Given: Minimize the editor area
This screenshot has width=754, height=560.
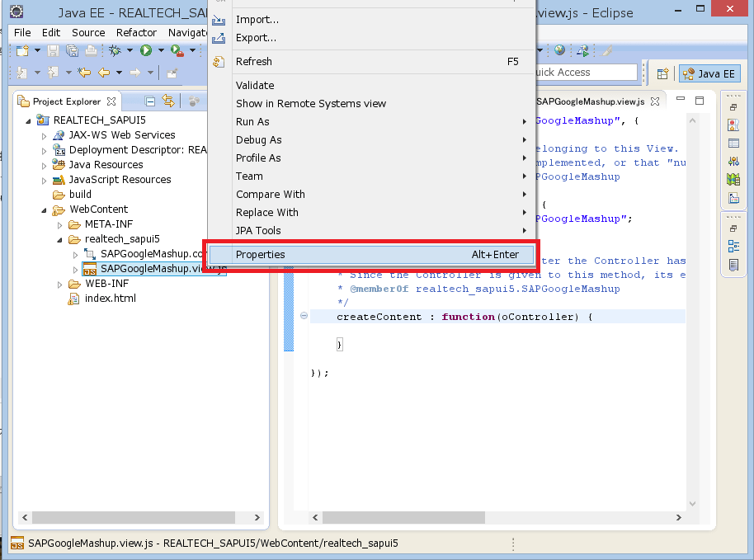Looking at the screenshot, I should 681,100.
